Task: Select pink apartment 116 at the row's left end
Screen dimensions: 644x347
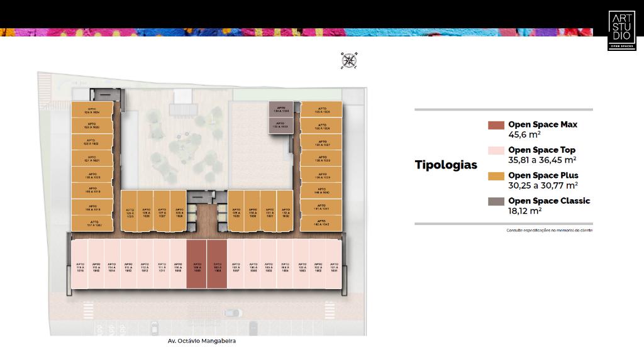Action: [x=80, y=265]
